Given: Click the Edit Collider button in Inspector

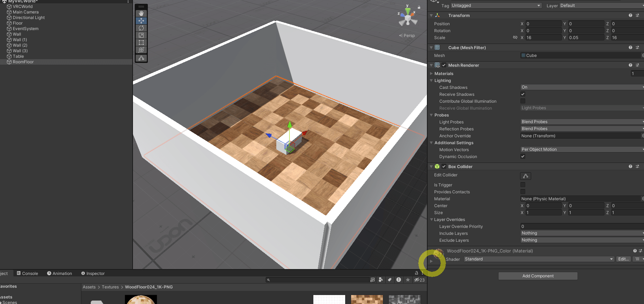Looking at the screenshot, I should point(526,176).
